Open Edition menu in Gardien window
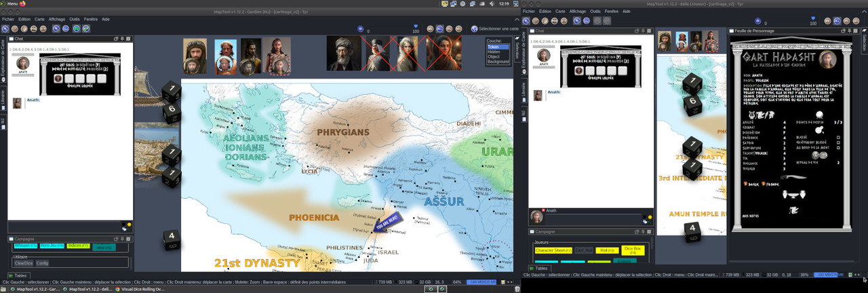The width and height of the screenshot is (868, 293). click(24, 19)
